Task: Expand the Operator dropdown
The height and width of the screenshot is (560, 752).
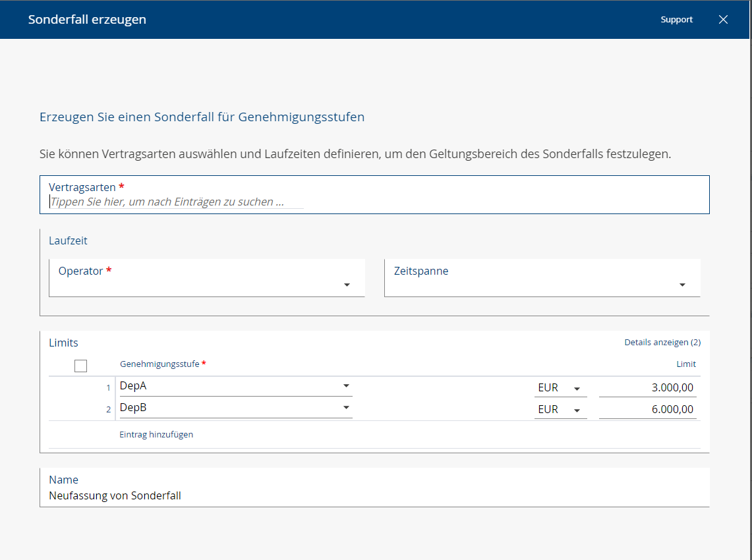Action: [x=347, y=285]
